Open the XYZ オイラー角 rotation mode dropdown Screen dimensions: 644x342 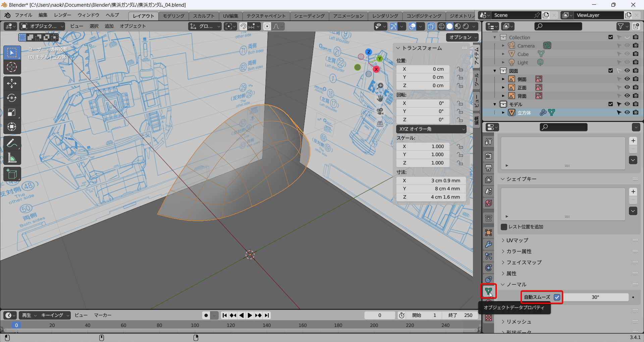(x=431, y=129)
